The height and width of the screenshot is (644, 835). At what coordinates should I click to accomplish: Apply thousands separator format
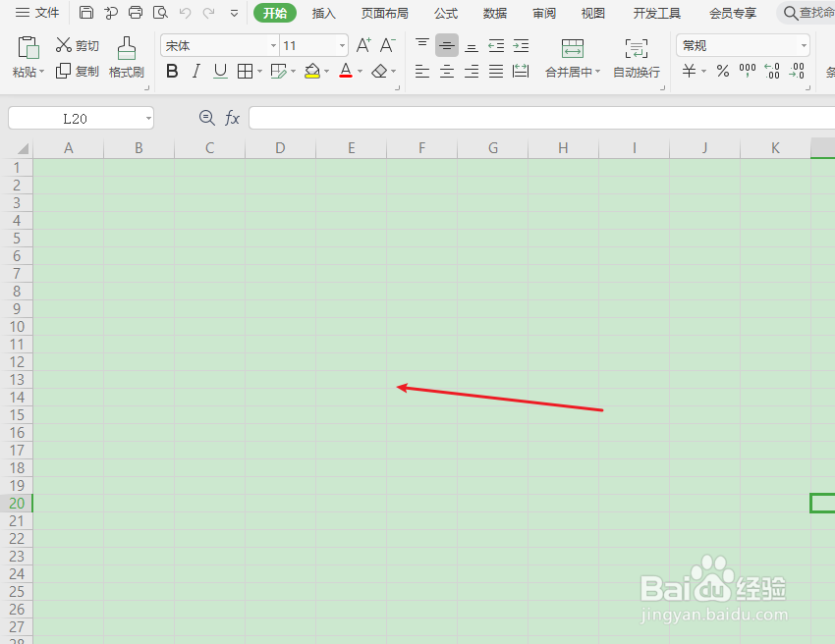pyautogui.click(x=748, y=70)
